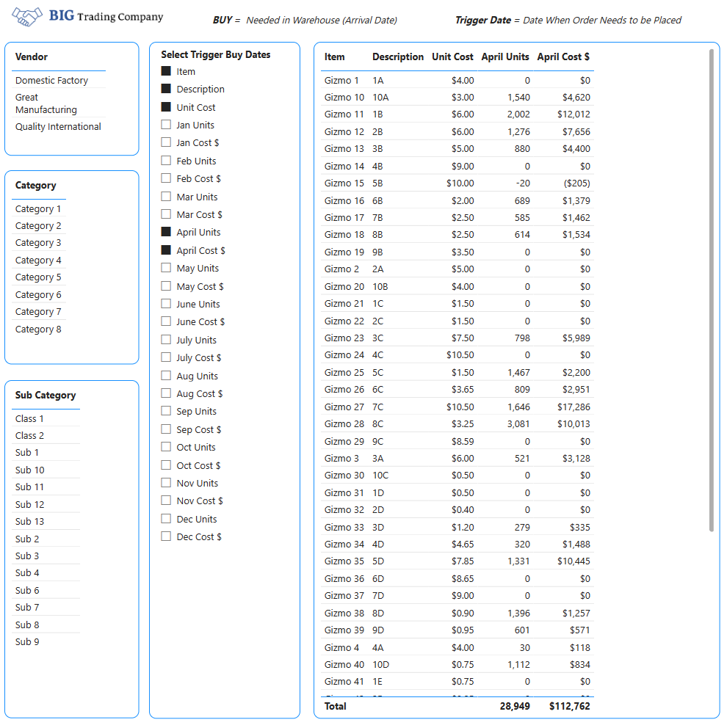The height and width of the screenshot is (728, 727).
Task: Click the $112,762 total cost
Action: (x=570, y=706)
